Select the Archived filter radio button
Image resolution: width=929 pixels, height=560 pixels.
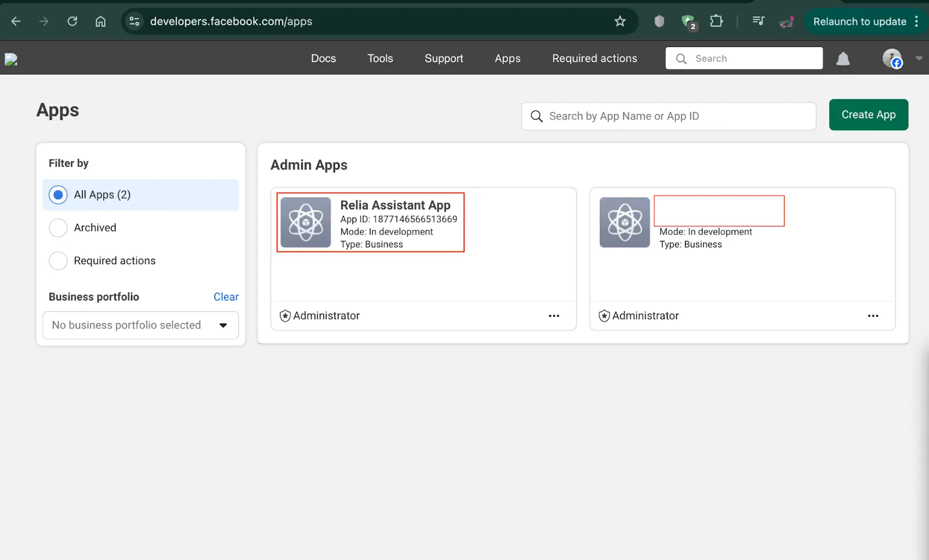[58, 228]
